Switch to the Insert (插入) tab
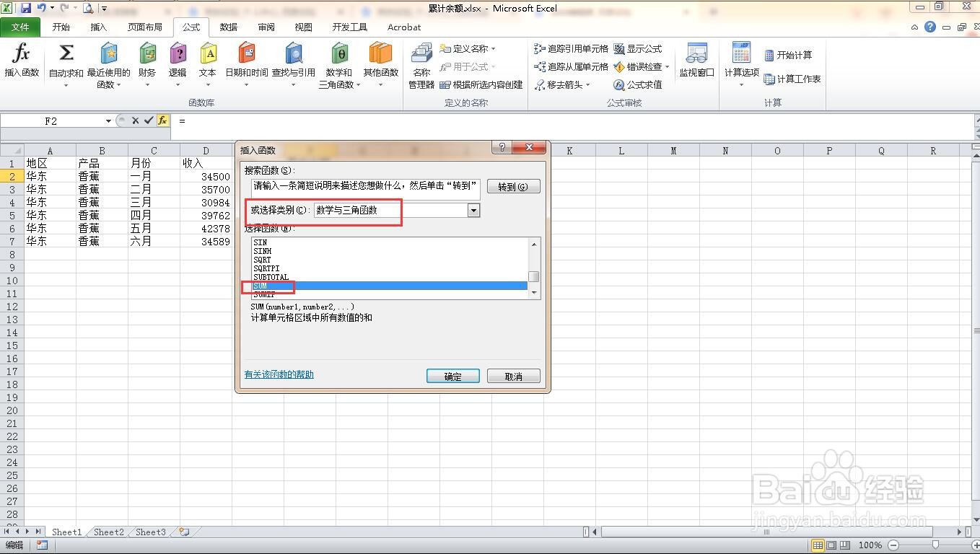 tap(99, 27)
